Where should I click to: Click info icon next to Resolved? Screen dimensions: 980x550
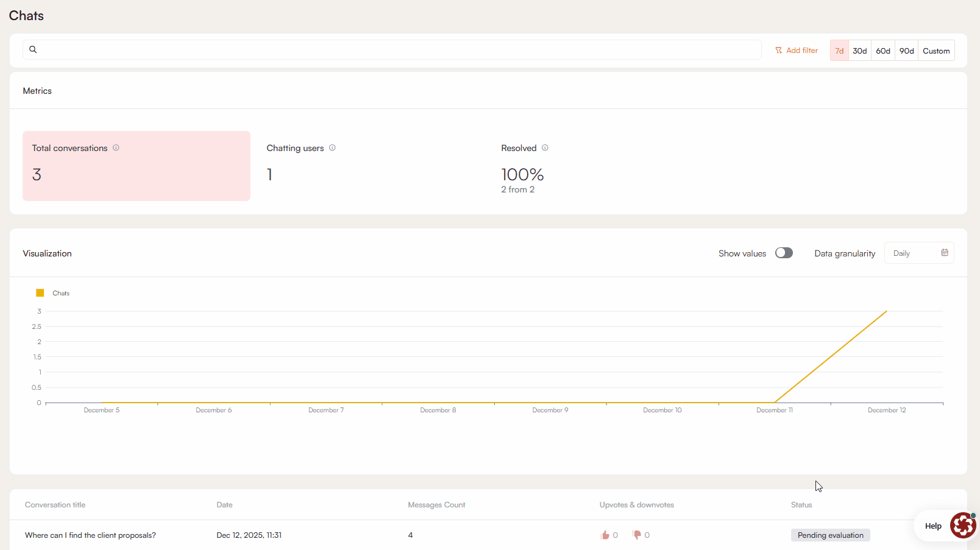point(545,147)
